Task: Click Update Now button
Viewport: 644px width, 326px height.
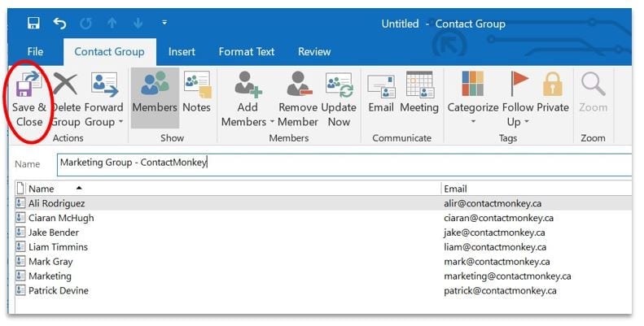Action: 339,100
